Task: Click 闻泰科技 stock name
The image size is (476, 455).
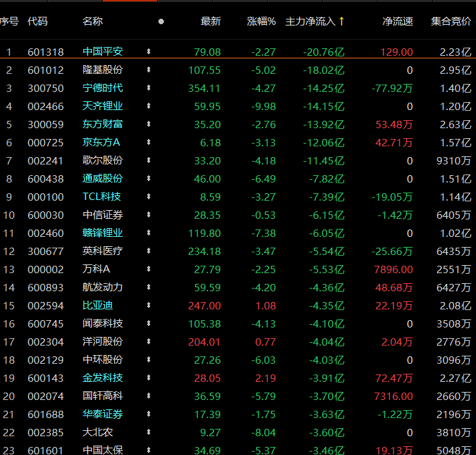Action: pyautogui.click(x=103, y=323)
